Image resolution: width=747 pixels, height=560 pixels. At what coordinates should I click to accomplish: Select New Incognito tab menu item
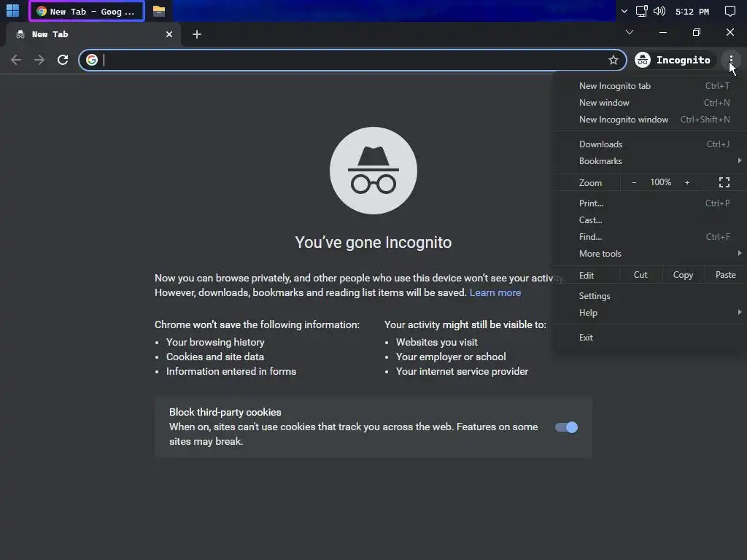coord(650,86)
